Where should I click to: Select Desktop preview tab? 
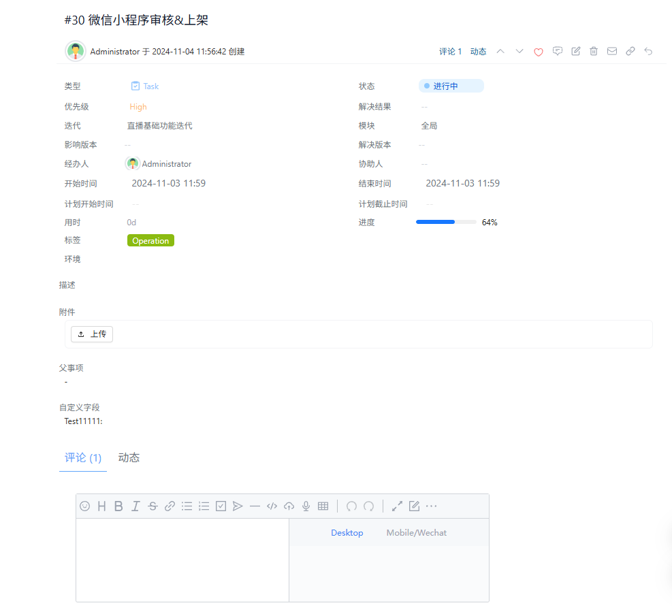pyautogui.click(x=347, y=532)
